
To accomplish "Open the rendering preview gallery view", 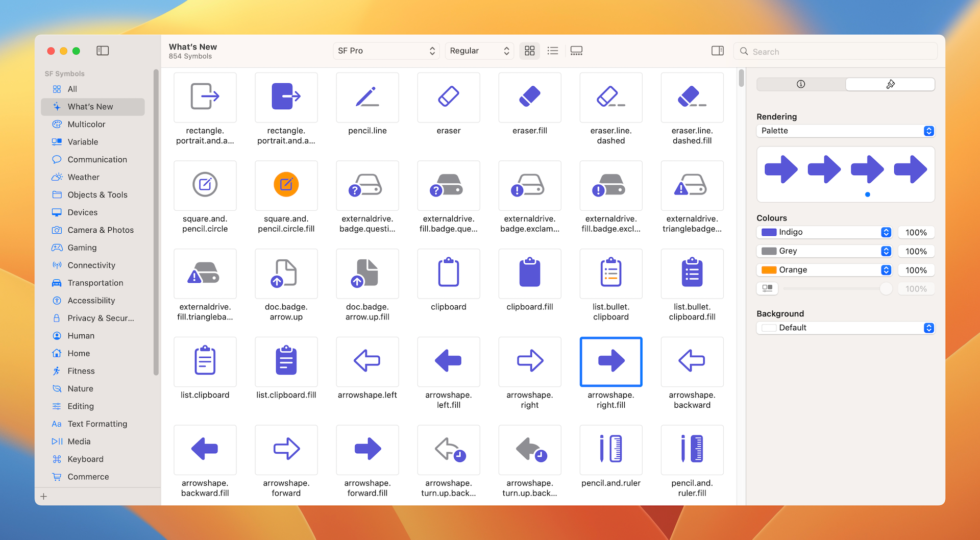I will coord(576,51).
